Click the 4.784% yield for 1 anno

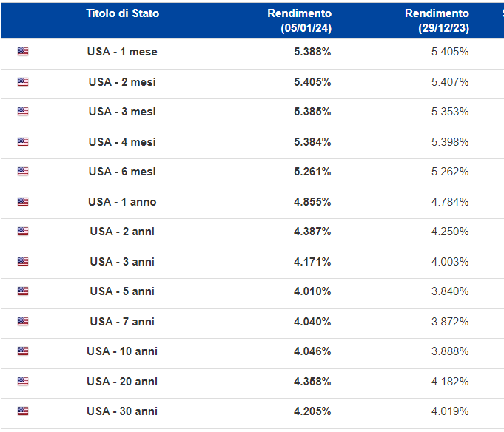coord(450,202)
